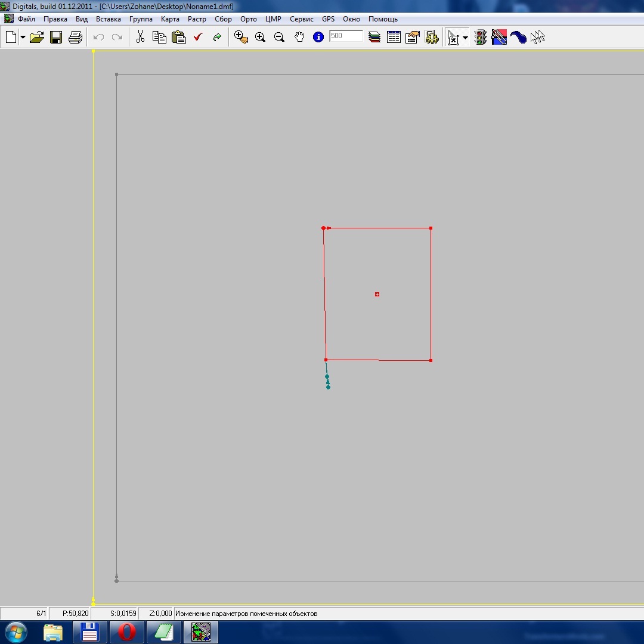The width and height of the screenshot is (644, 644).
Task: Open the Окно menu
Action: click(x=351, y=19)
